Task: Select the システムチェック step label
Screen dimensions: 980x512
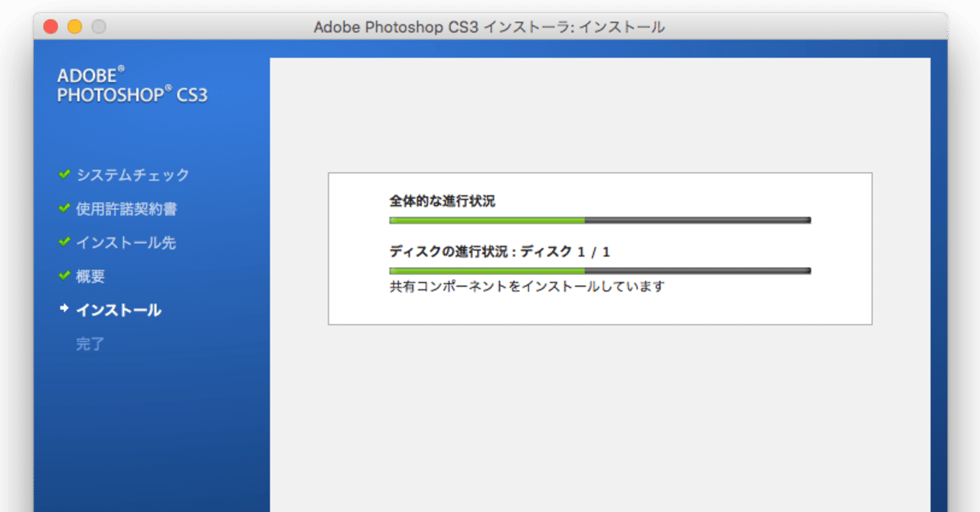Action: 132,174
